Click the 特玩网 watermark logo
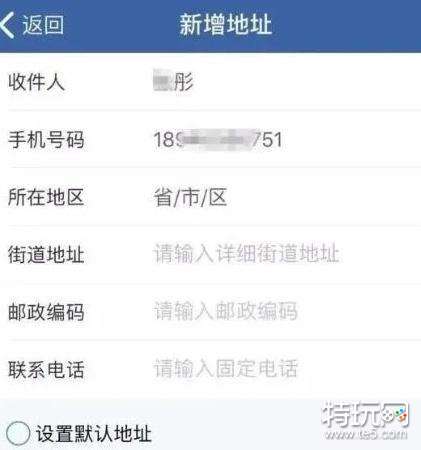The width and height of the screenshot is (421, 450). tap(365, 415)
